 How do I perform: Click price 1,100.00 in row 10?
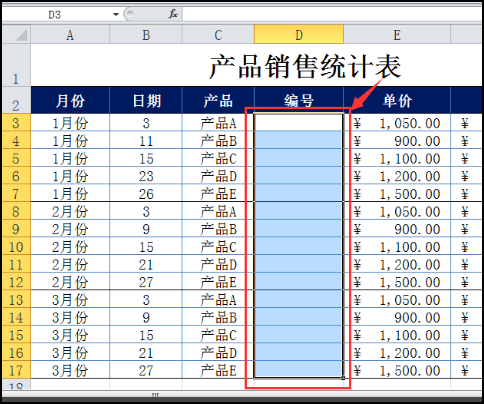tap(397, 247)
